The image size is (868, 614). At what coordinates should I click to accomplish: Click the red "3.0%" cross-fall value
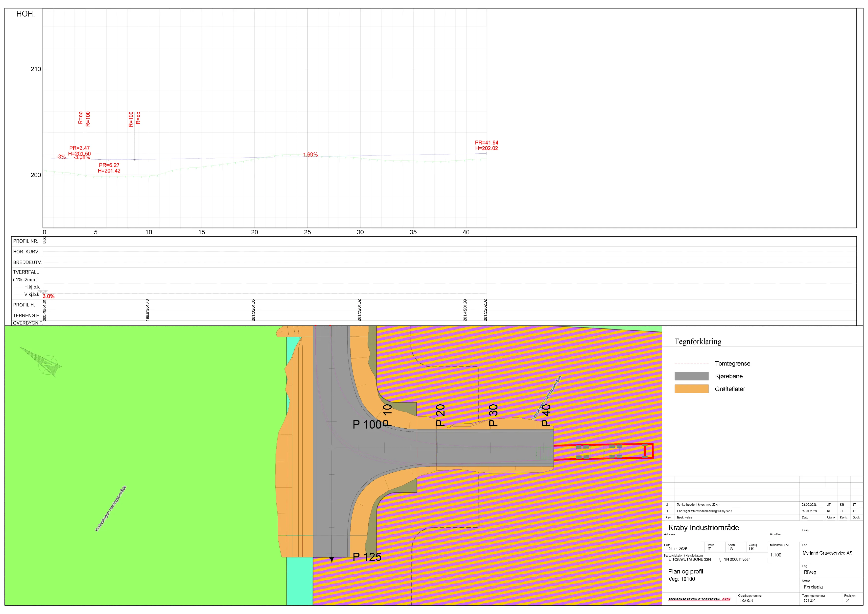tap(48, 296)
